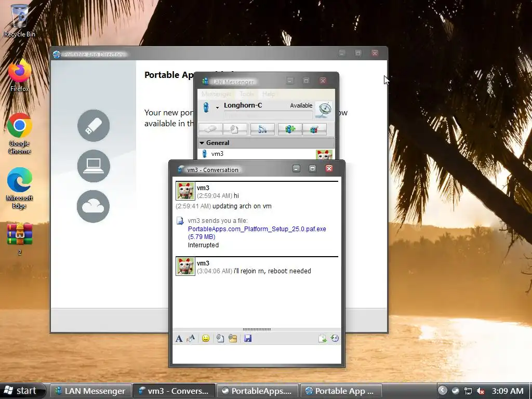The image size is (532, 399).
Task: Click the muted volume tray icon
Action: tap(481, 391)
